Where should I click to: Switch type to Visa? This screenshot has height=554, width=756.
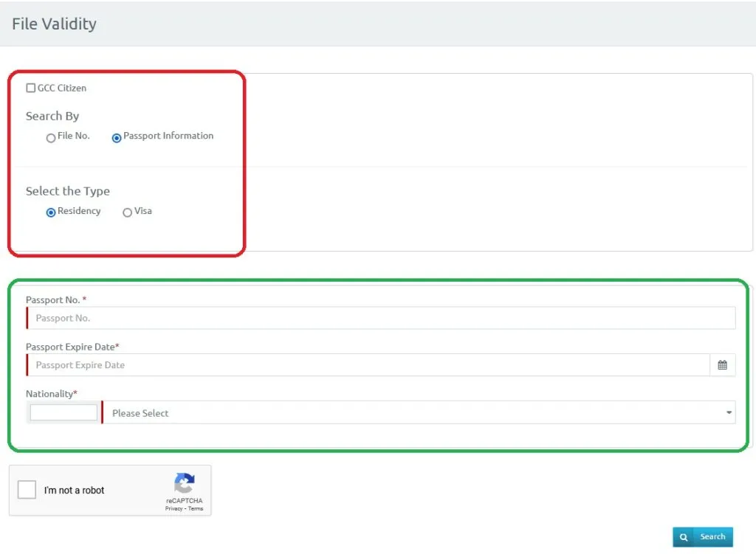(128, 212)
